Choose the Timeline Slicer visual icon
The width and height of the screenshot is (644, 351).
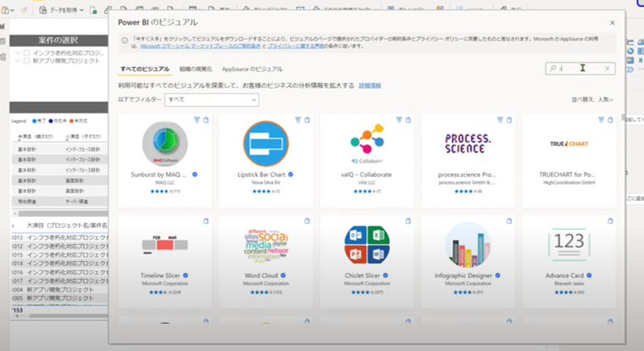(x=164, y=244)
